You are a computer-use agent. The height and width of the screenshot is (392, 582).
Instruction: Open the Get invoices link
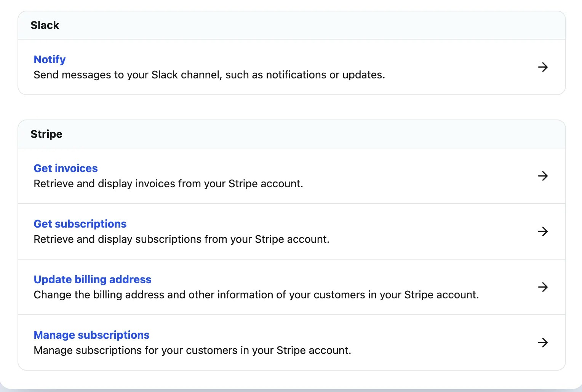[x=66, y=168]
